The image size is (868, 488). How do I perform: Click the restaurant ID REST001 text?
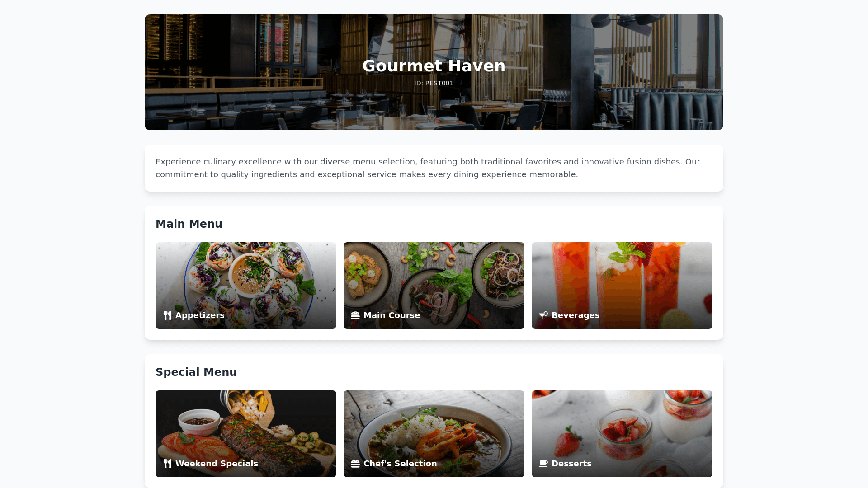point(434,83)
